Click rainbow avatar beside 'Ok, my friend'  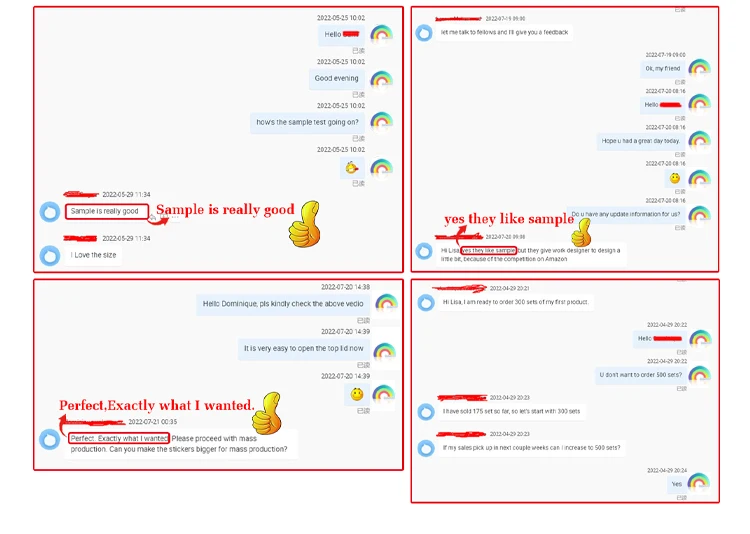[699, 68]
